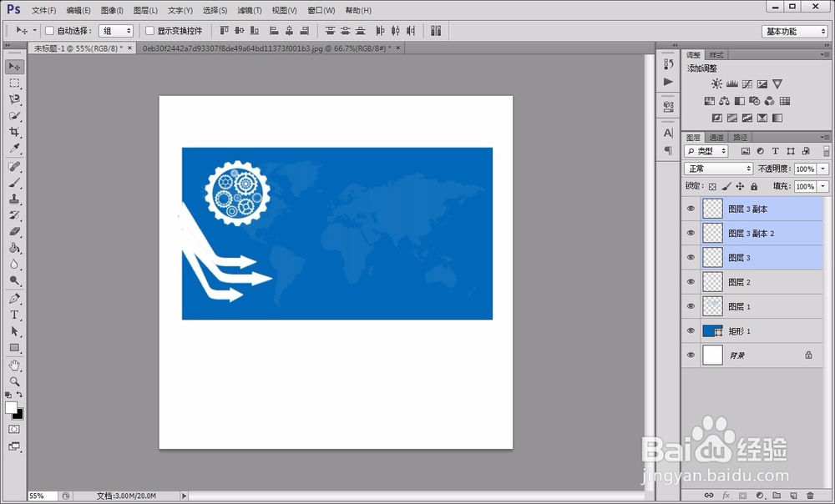
Task: Select the Move tool in toolbox
Action: point(14,67)
